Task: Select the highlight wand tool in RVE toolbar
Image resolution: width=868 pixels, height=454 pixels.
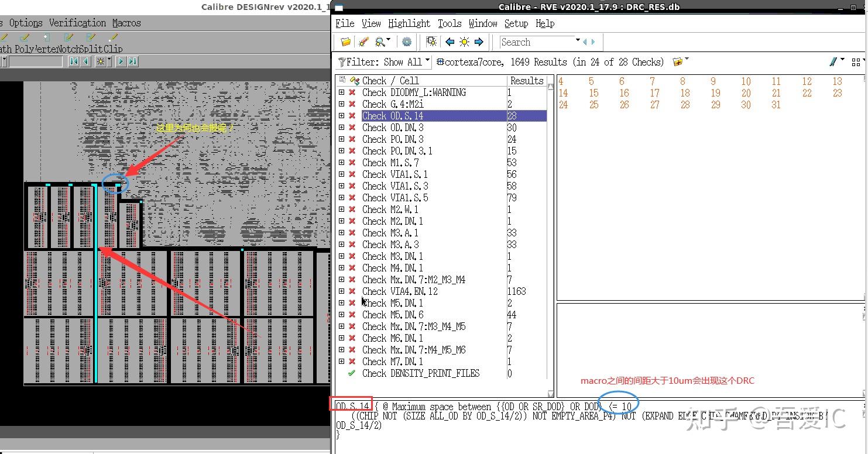Action: click(x=363, y=42)
